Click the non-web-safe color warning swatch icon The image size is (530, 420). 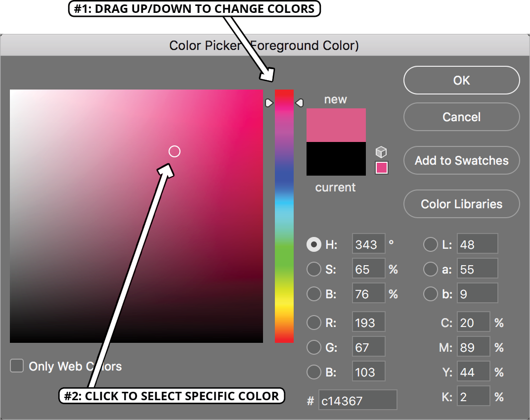pos(381,168)
